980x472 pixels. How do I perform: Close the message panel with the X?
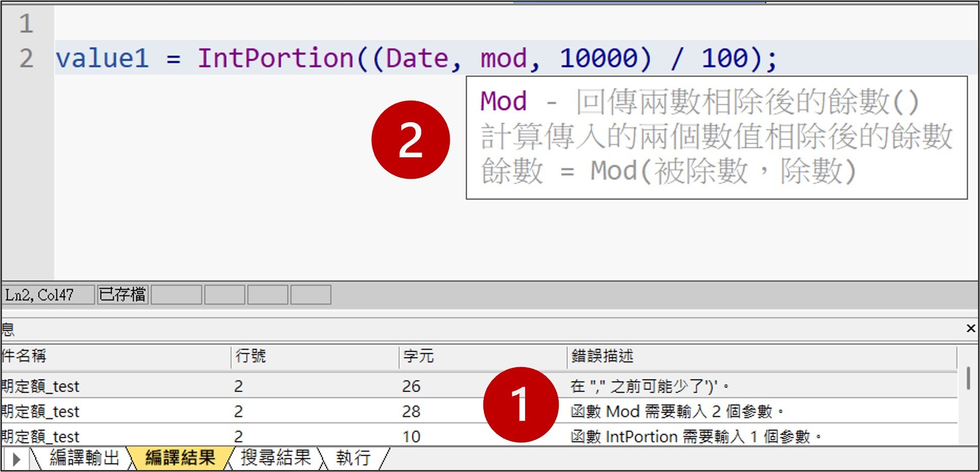tap(970, 328)
